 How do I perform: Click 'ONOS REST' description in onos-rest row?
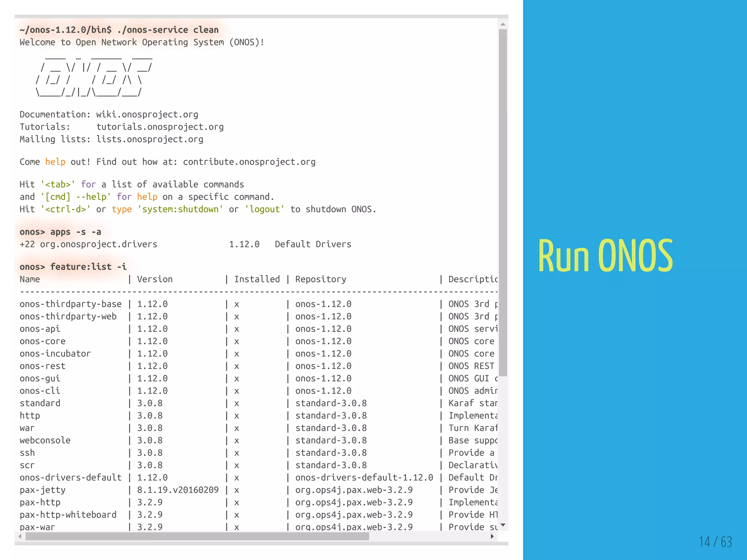pos(472,366)
